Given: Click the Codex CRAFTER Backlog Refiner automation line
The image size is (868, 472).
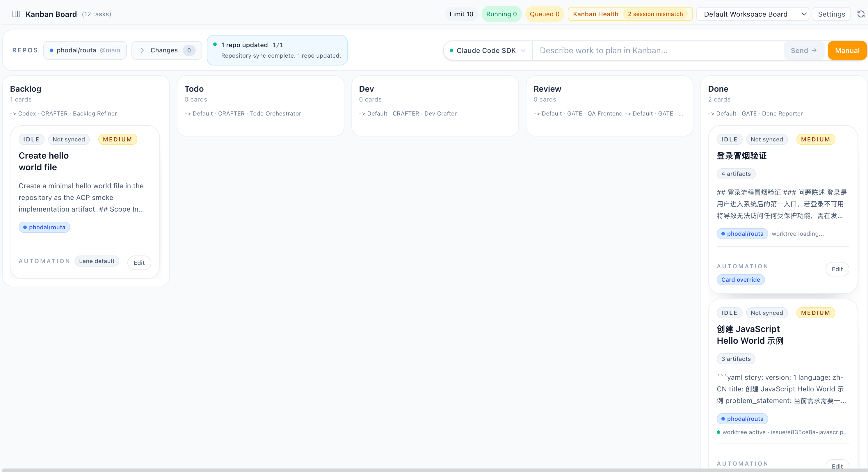Looking at the screenshot, I should (63, 113).
